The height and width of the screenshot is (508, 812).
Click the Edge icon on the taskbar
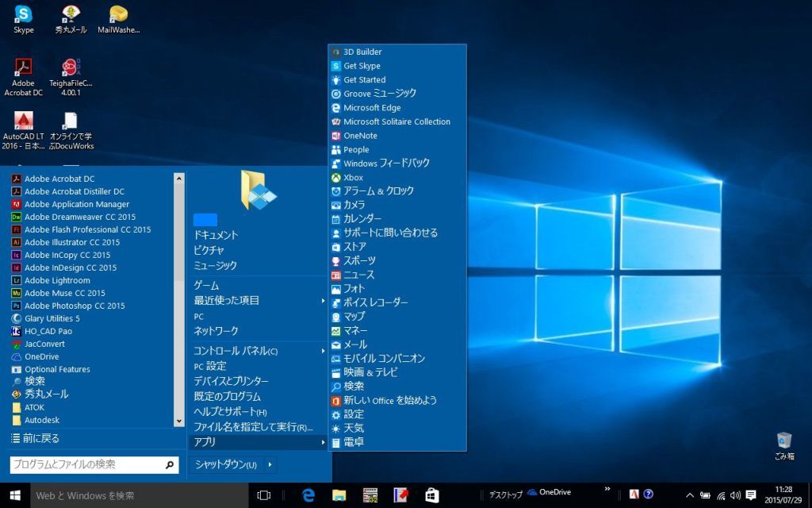tap(308, 495)
